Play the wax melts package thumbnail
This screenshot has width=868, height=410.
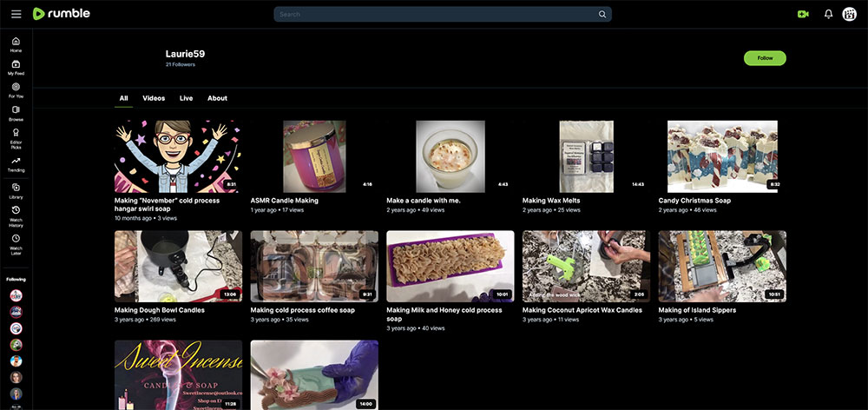[x=586, y=157]
